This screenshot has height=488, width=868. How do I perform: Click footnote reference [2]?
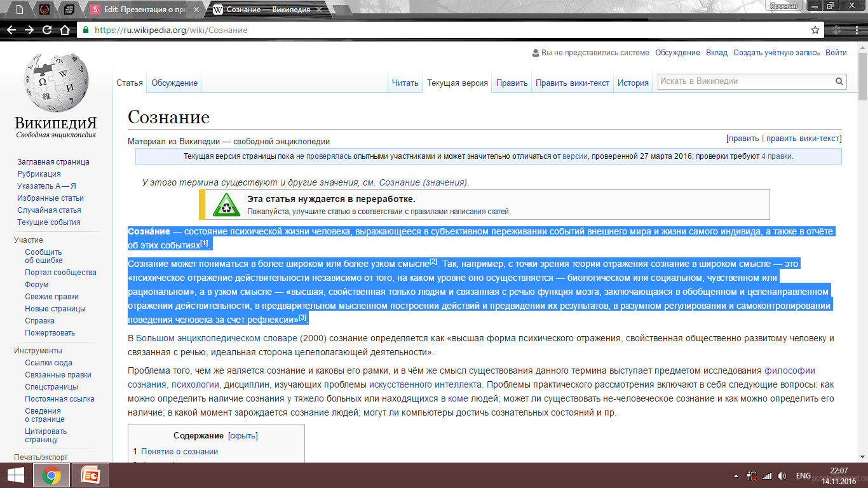pyautogui.click(x=433, y=261)
